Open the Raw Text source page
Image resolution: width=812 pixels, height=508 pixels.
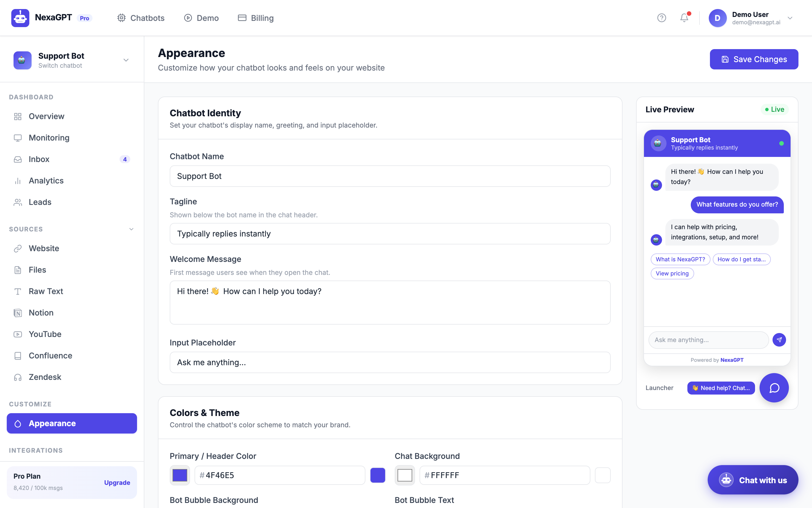point(72,291)
